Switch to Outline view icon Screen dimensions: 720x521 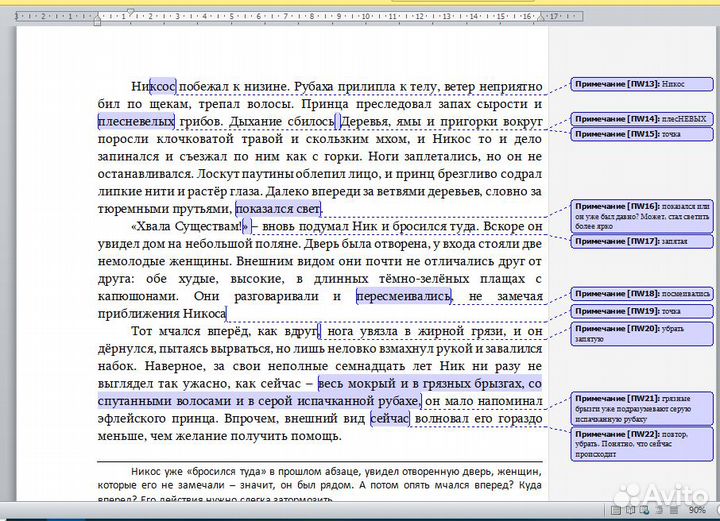pos(659,510)
